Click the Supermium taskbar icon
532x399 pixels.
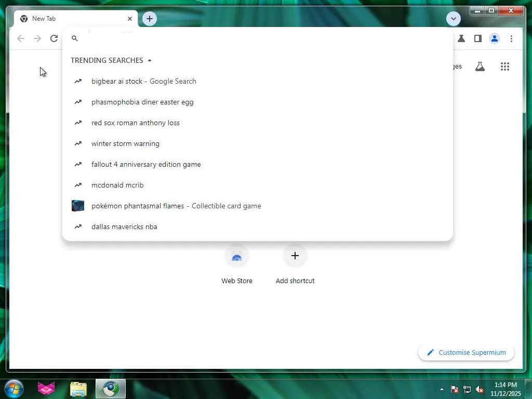111,389
